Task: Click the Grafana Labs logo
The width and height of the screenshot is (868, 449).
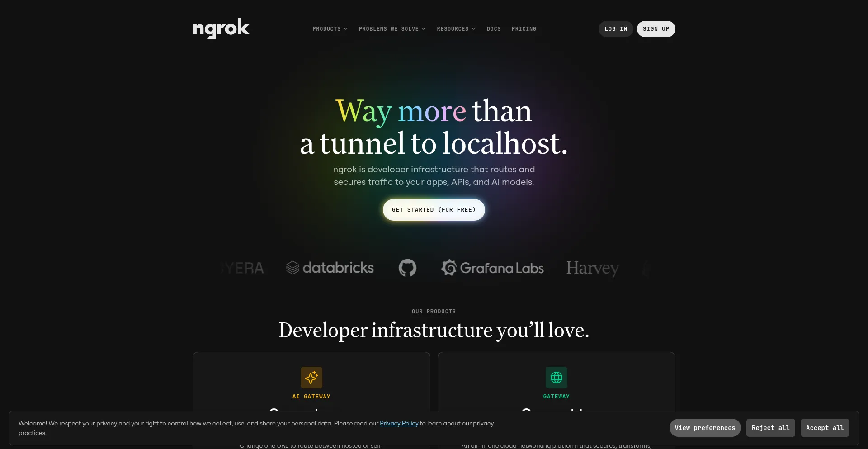Action: tap(492, 268)
